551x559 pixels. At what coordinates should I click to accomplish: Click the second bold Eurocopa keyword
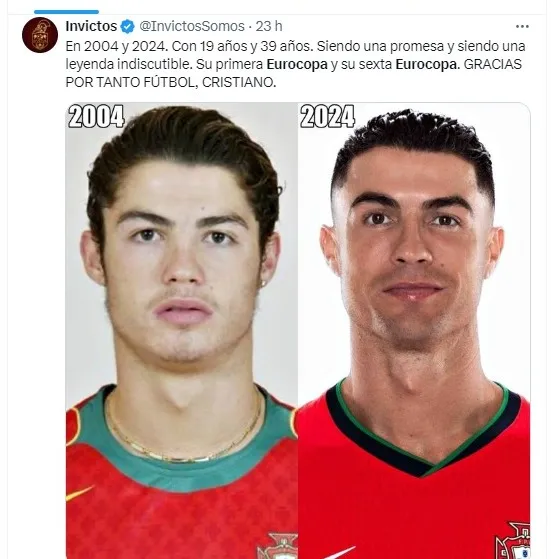[426, 64]
